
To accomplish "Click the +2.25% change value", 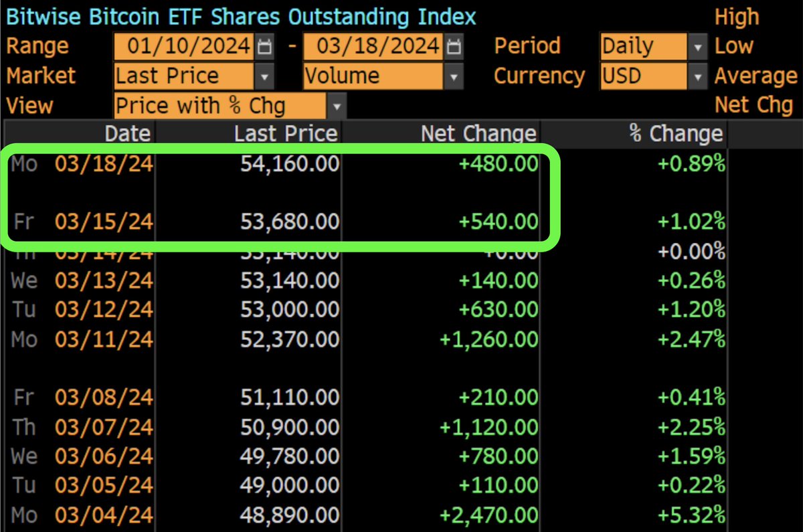I will point(691,427).
